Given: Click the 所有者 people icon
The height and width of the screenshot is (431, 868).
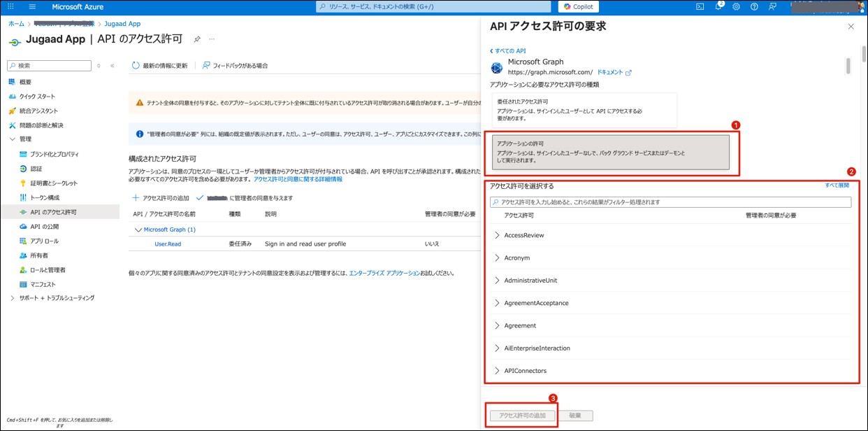Looking at the screenshot, I should pyautogui.click(x=23, y=255).
